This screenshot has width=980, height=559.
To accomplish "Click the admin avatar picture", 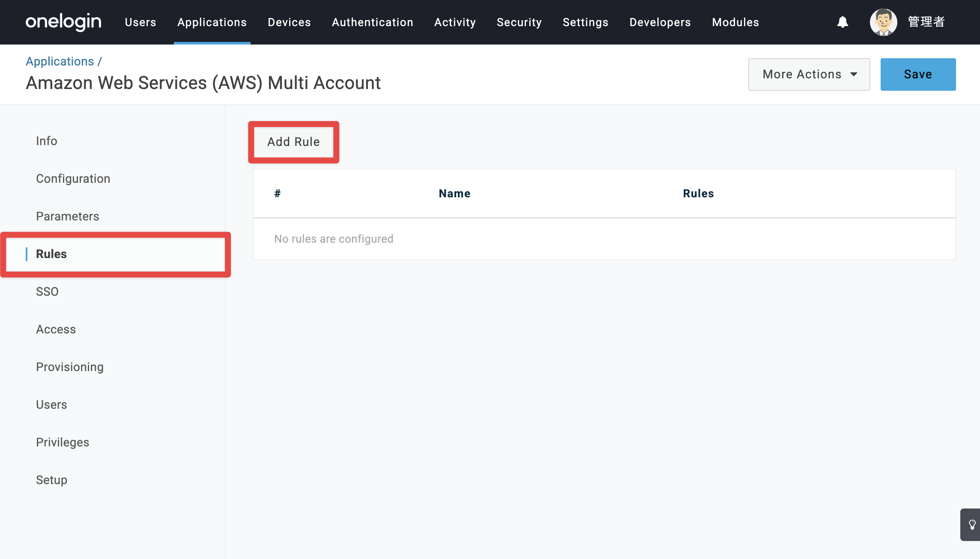I will pos(883,22).
